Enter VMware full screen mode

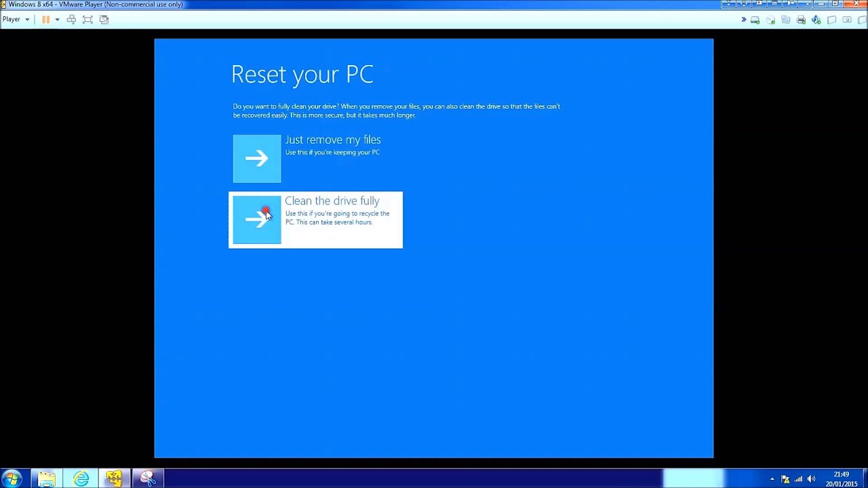(x=87, y=20)
